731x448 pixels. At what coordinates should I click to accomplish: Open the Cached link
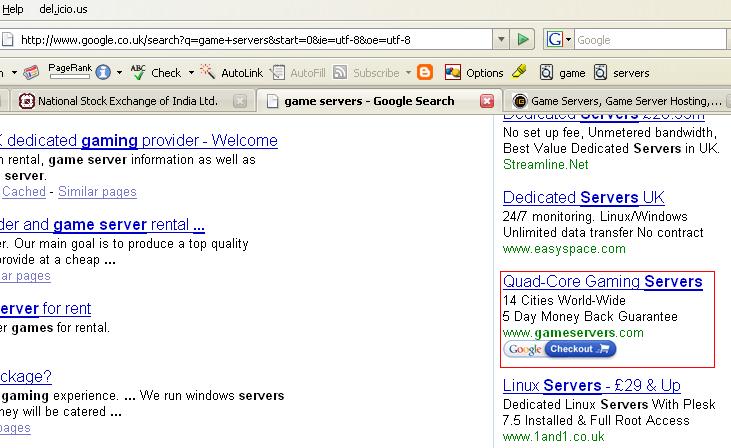coord(24,192)
